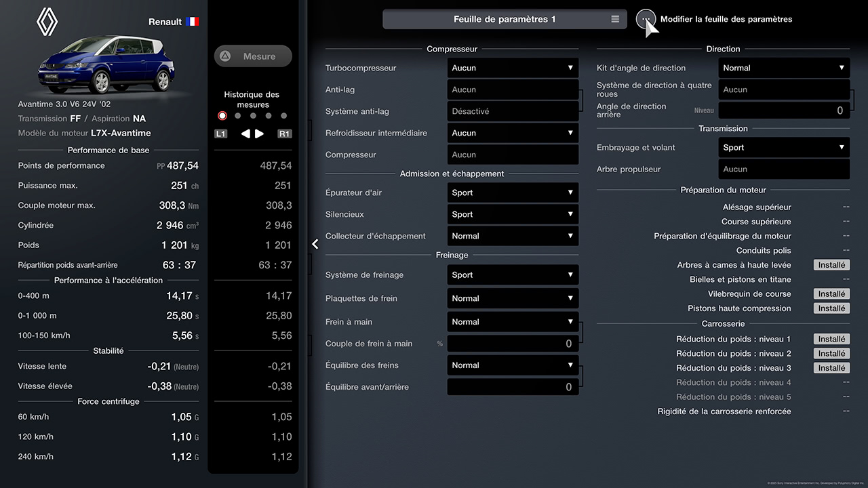Open the Épurateur d'air dropdown
The image size is (868, 488).
(x=513, y=192)
